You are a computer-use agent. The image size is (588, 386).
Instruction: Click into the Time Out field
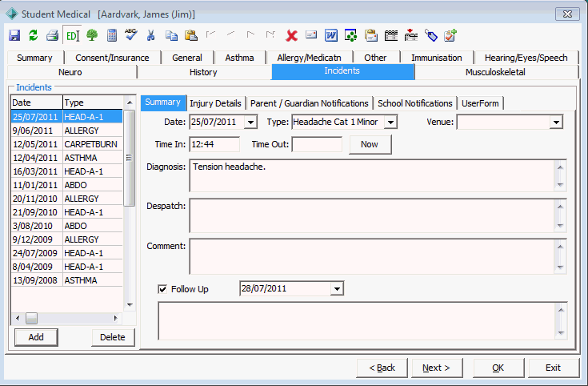tap(317, 145)
